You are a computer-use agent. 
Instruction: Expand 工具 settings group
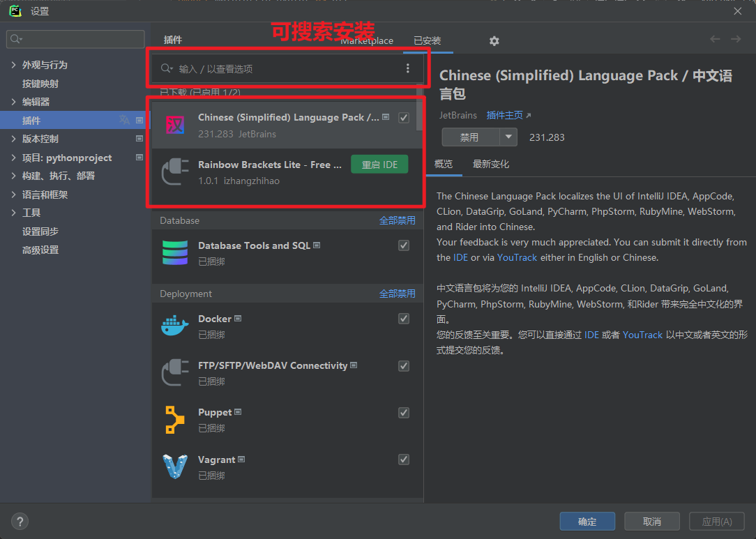coord(13,213)
